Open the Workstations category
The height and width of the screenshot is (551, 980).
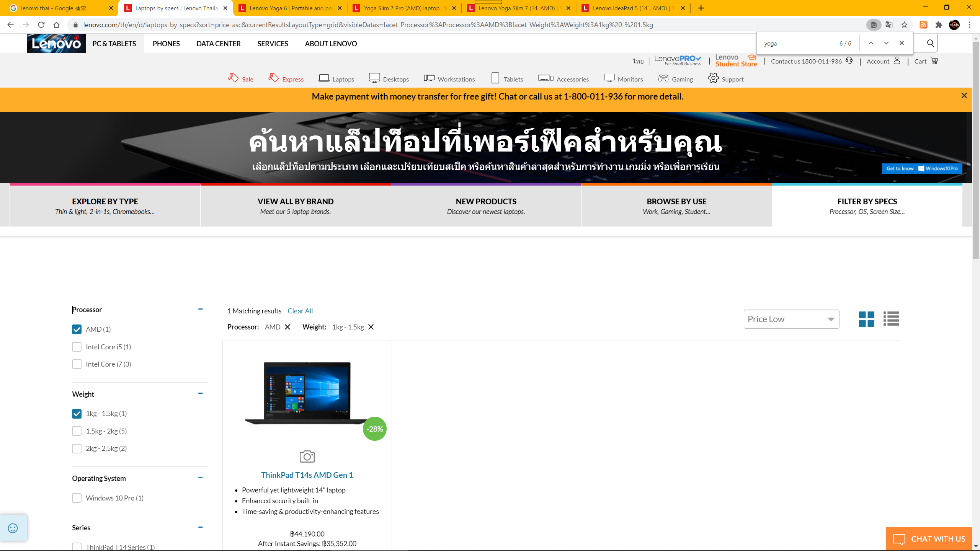[x=449, y=78]
